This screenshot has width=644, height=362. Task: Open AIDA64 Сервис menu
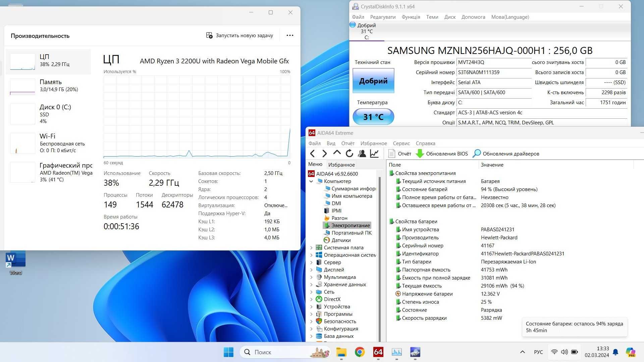(401, 143)
